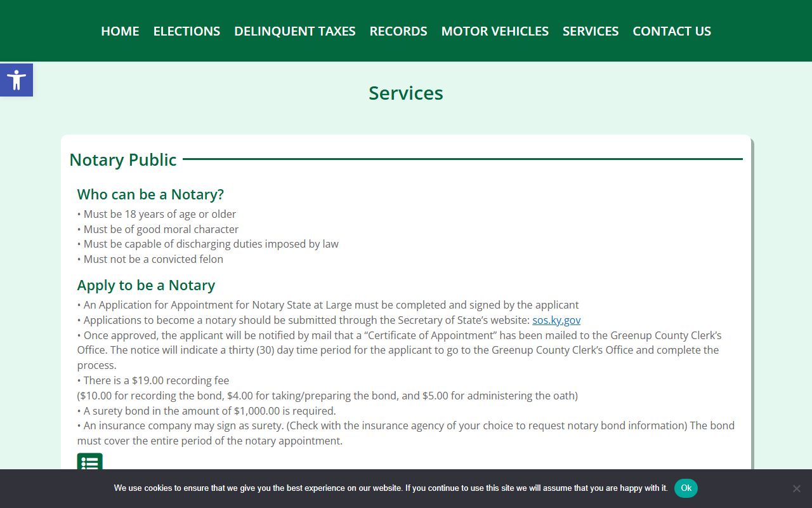The width and height of the screenshot is (812, 508).
Task: Click the fee breakdown line starting "$10.00 for recording"
Action: click(x=327, y=396)
